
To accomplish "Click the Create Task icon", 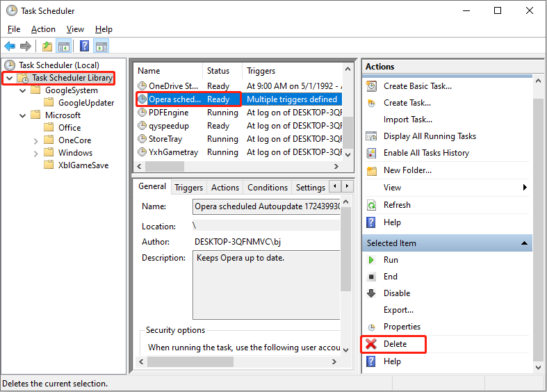I will click(372, 103).
